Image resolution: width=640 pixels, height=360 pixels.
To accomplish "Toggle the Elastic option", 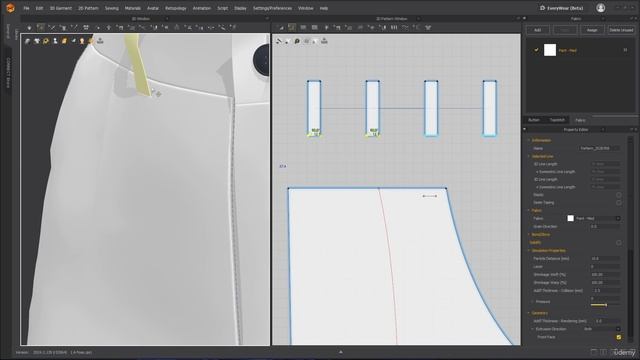I will 619,195.
